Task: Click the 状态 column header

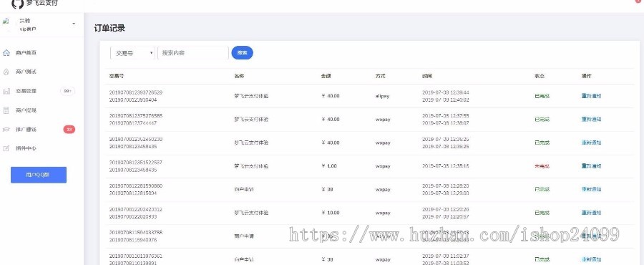Action: [540, 77]
